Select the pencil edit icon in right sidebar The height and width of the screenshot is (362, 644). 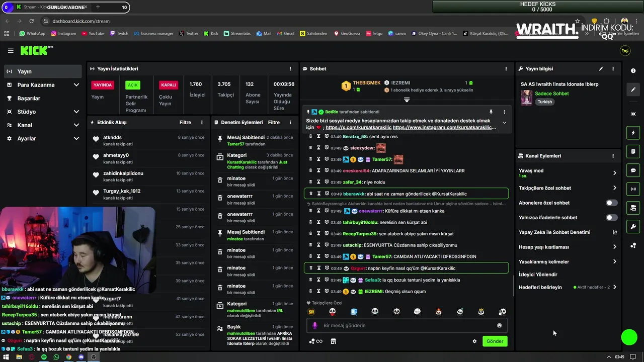(x=633, y=89)
